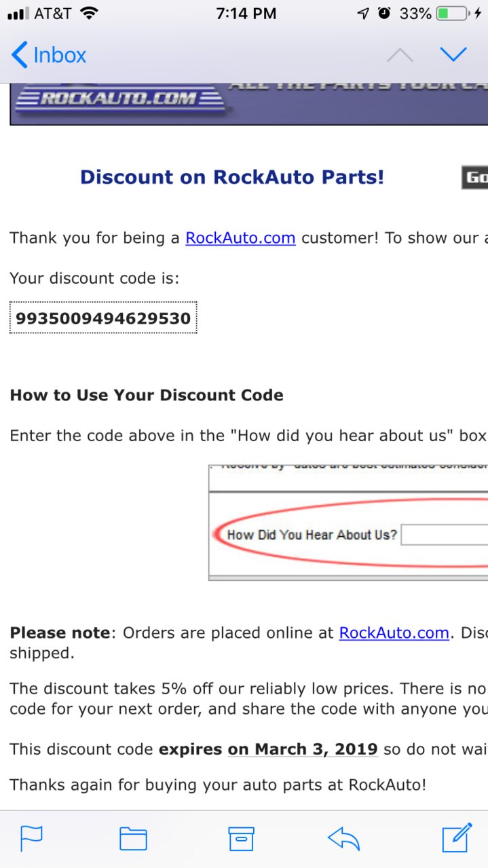Image resolution: width=488 pixels, height=868 pixels.
Task: Go back to the Inbox
Action: pyautogui.click(x=49, y=55)
